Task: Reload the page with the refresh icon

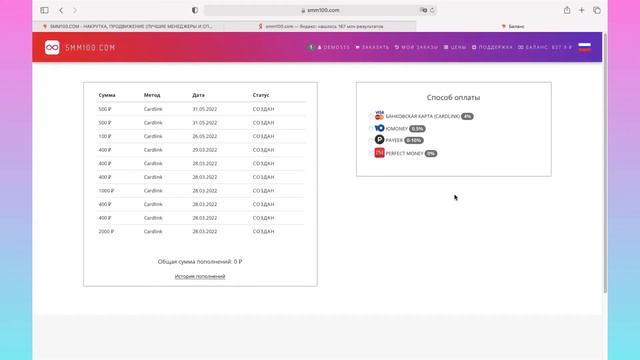Action: pyautogui.click(x=432, y=10)
